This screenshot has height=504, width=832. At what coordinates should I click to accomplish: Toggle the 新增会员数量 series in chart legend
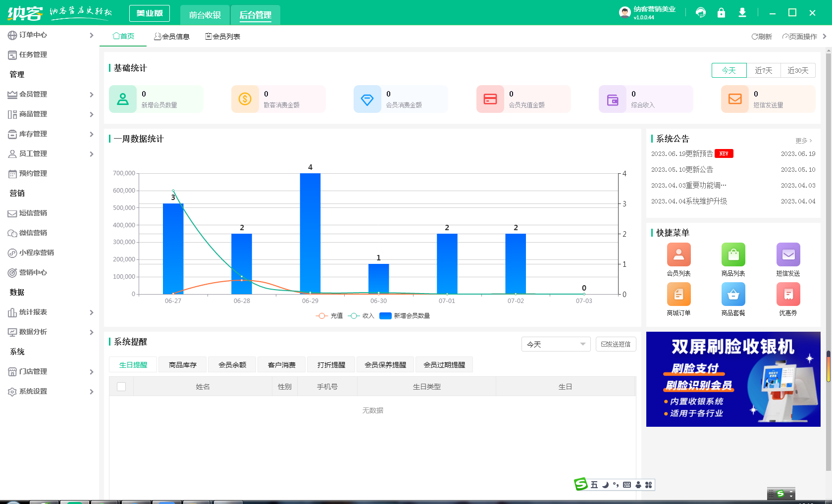[x=405, y=316]
